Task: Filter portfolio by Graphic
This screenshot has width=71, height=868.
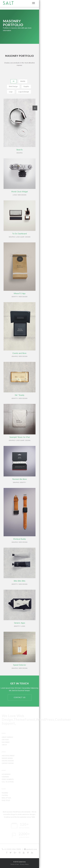Action: tap(26, 86)
